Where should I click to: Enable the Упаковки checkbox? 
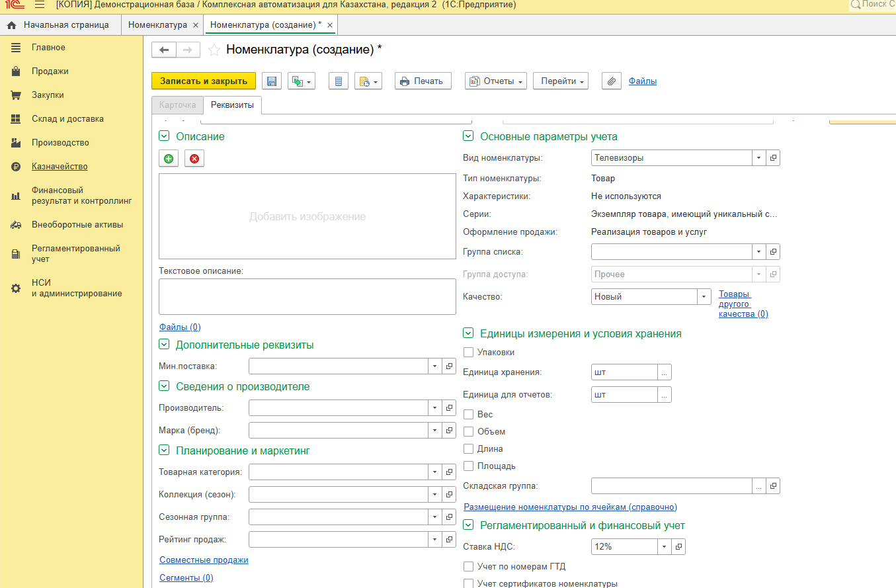(x=469, y=353)
